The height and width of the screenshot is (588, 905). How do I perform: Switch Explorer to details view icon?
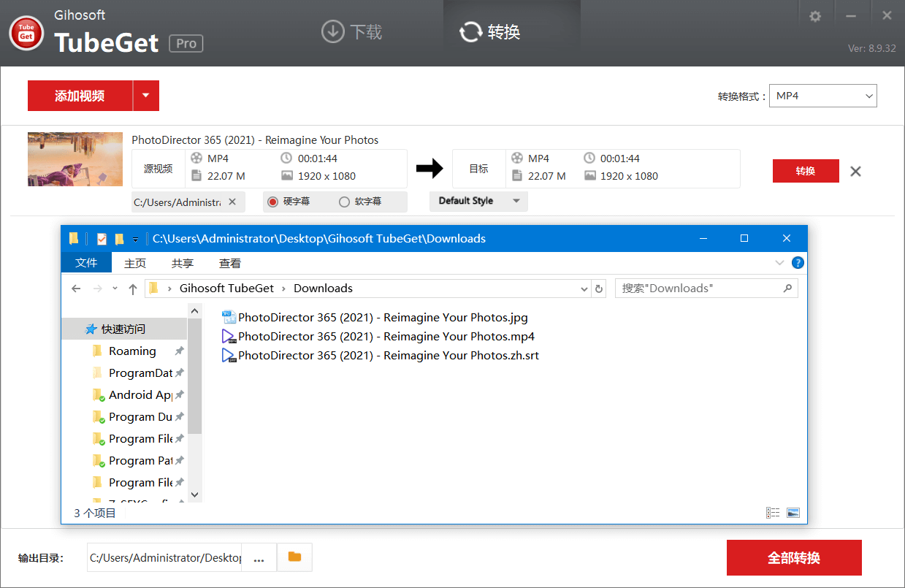click(x=773, y=512)
